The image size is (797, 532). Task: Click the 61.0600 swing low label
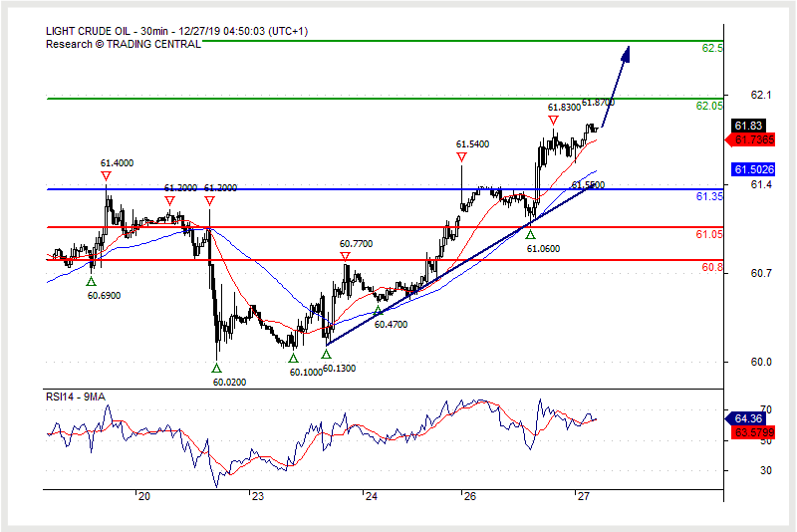click(x=543, y=249)
